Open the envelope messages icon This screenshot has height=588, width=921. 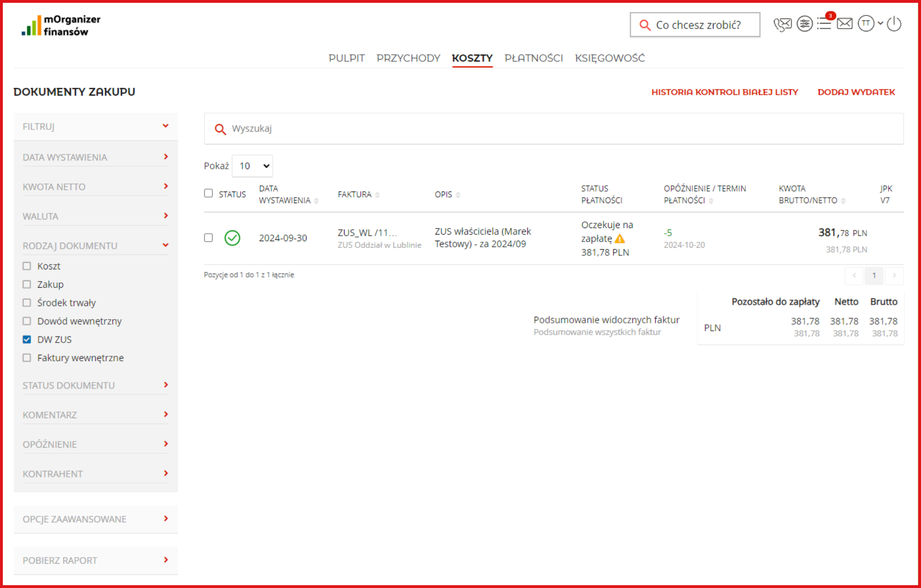point(844,23)
